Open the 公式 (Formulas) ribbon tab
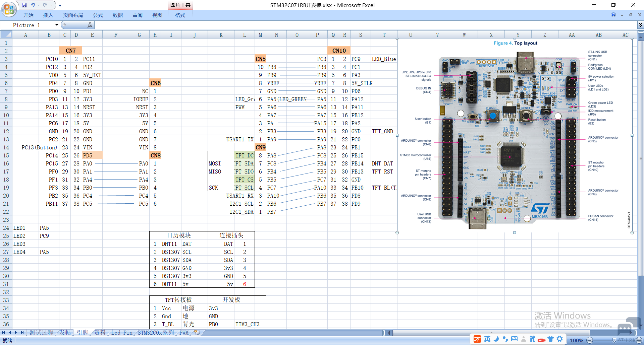Image resolution: width=644 pixels, height=345 pixels. 98,15
